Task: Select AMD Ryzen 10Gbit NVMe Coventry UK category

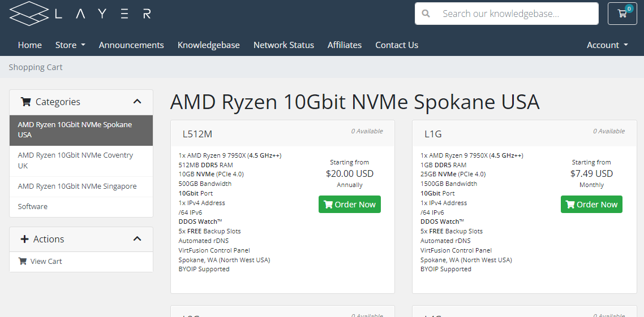Action: 81,160
